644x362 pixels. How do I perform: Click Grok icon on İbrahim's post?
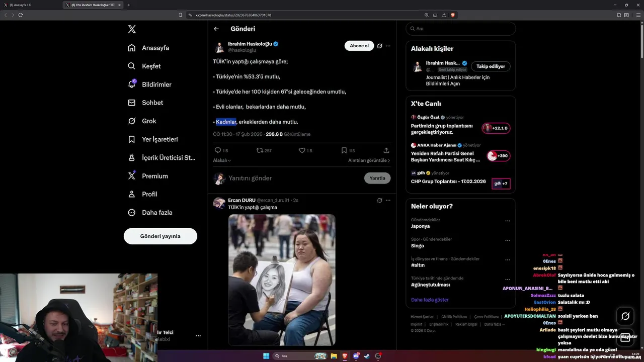(x=380, y=46)
